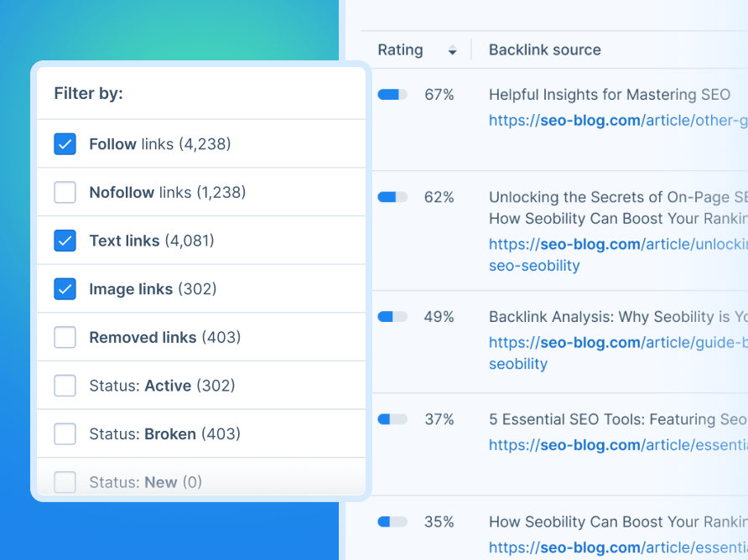Click the 49% rating indicator pill
This screenshot has width=748, height=560.
(x=392, y=317)
